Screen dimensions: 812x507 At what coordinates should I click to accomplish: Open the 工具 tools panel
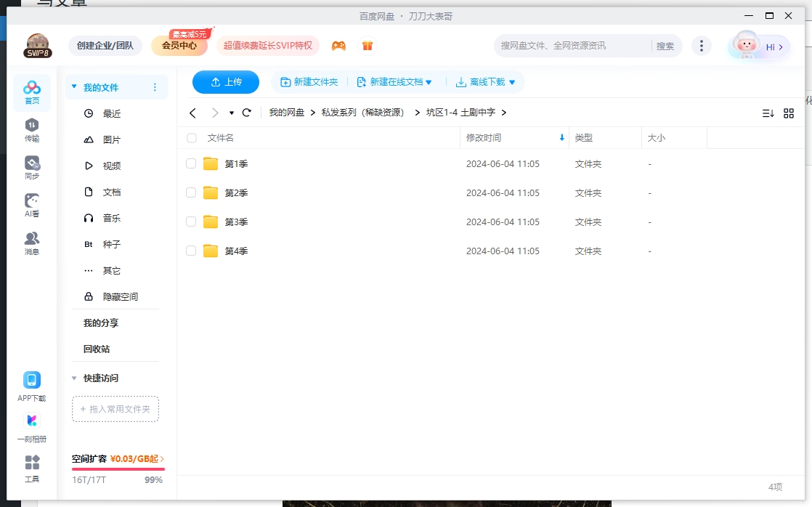[x=31, y=468]
